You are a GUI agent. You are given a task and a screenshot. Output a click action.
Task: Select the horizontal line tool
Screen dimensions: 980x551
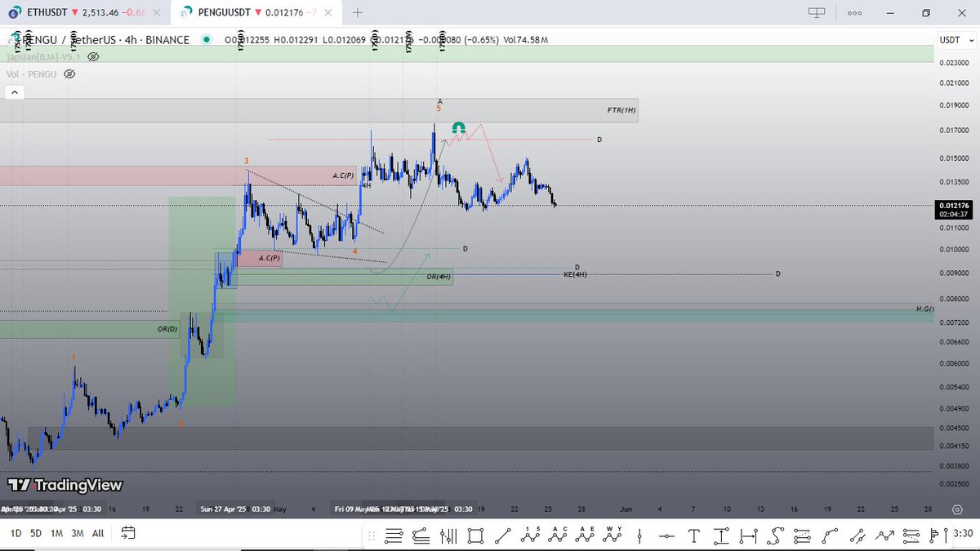[667, 535]
